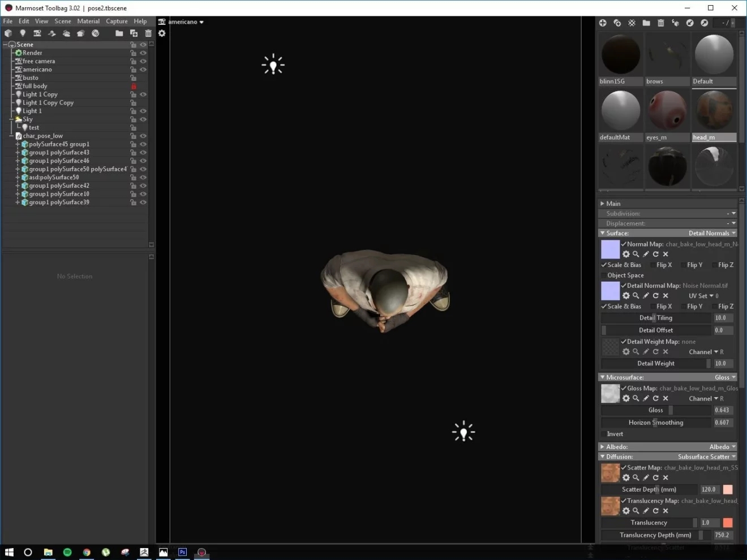This screenshot has height=560, width=747.
Task: Click the Scatter Depth color swatch
Action: pyautogui.click(x=728, y=490)
